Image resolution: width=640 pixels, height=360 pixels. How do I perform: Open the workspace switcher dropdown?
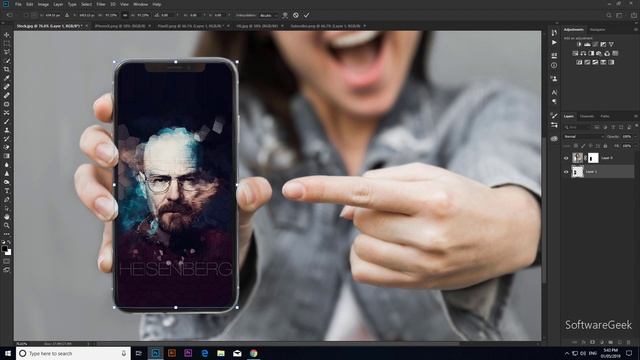619,15
